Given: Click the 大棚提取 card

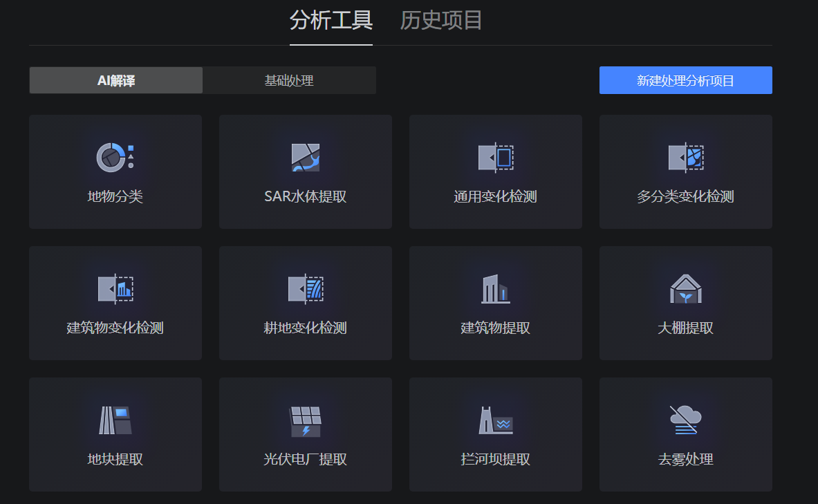Looking at the screenshot, I should (x=685, y=303).
